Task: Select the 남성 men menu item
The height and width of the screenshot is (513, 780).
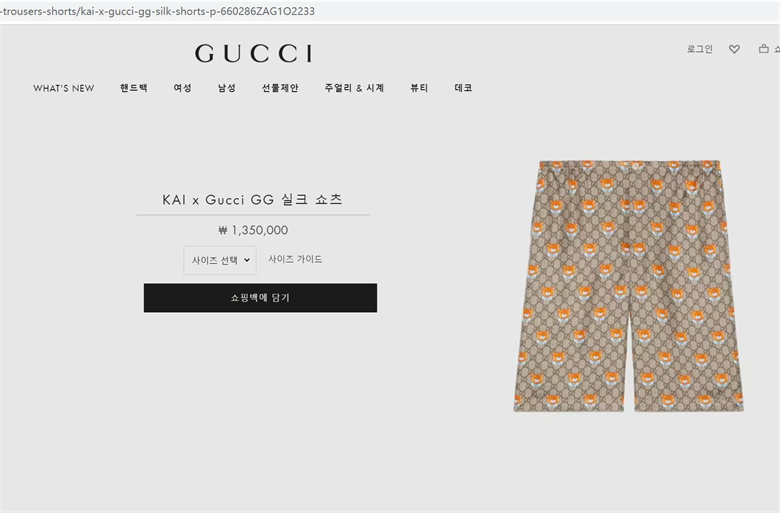Action: coord(226,88)
